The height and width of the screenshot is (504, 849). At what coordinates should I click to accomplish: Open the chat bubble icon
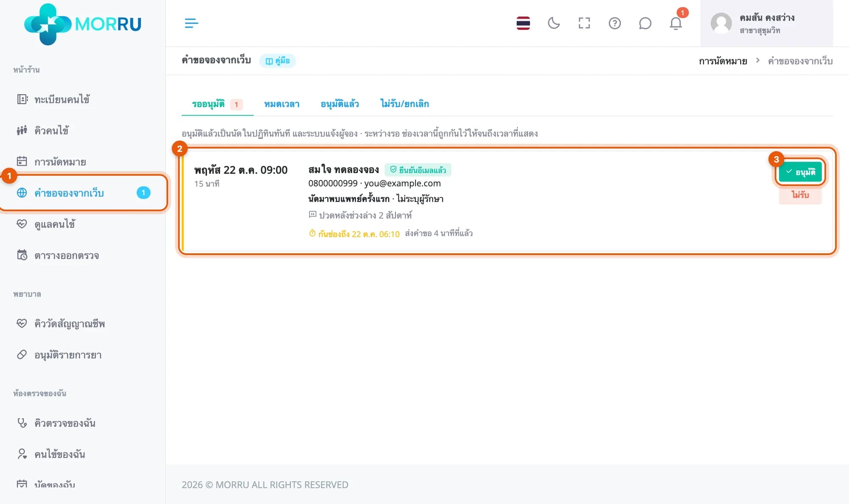point(645,23)
